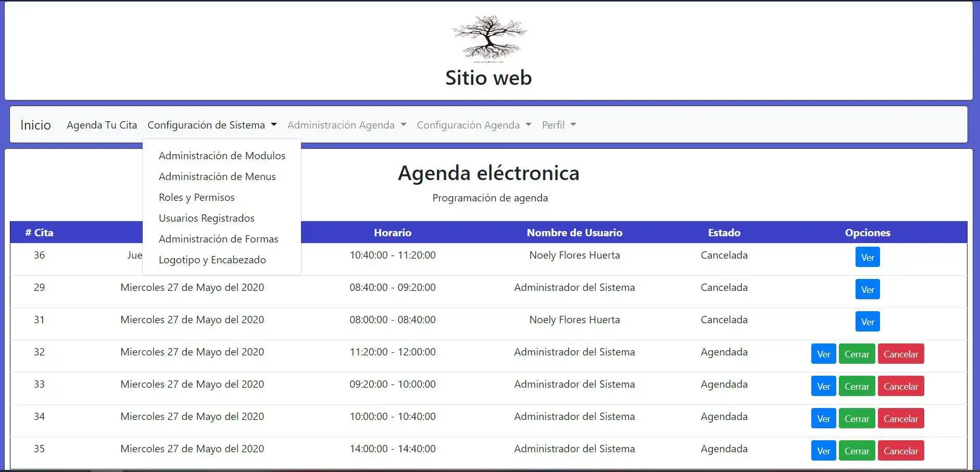Click the Horario column header
This screenshot has height=472, width=980.
coord(393,233)
